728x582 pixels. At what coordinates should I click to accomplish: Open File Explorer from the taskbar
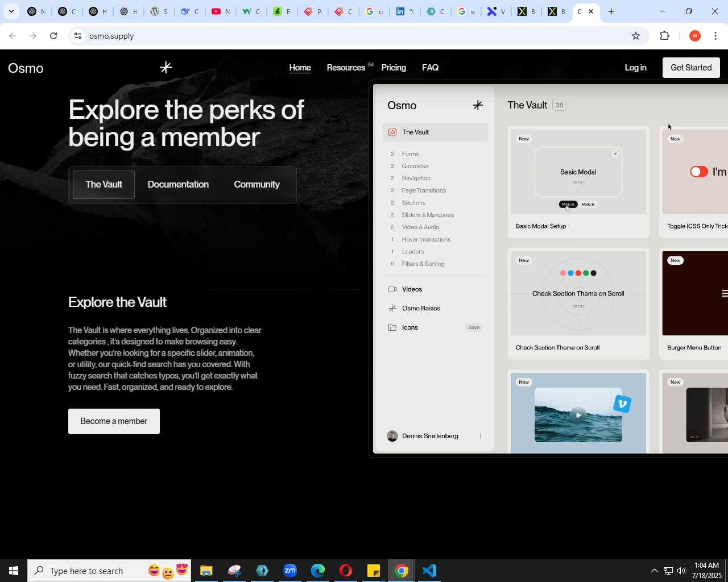pos(206,571)
